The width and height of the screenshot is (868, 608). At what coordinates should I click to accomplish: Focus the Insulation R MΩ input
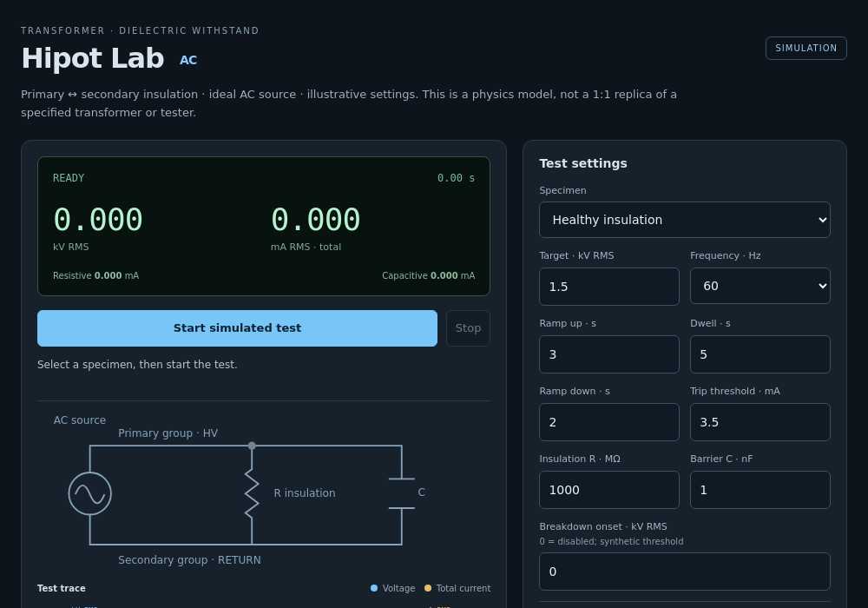[x=609, y=490]
